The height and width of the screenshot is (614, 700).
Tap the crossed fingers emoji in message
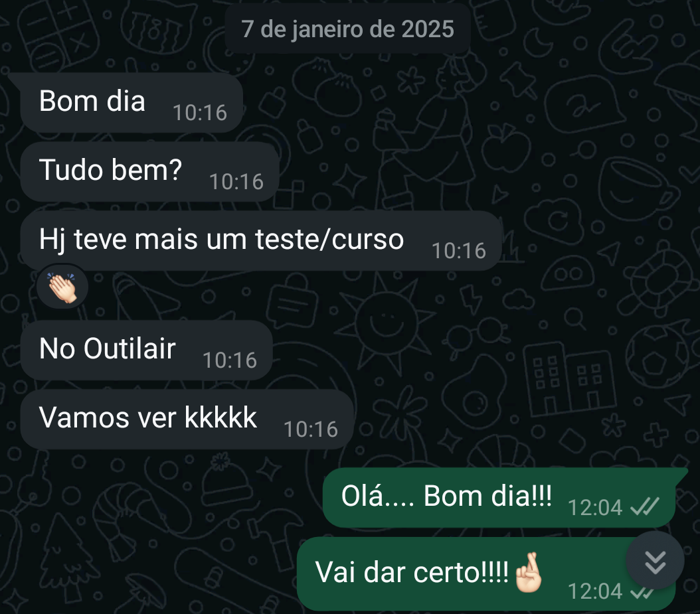529,573
